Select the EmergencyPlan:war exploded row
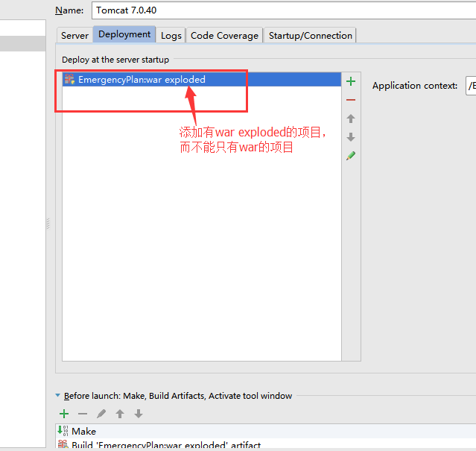 coord(202,79)
